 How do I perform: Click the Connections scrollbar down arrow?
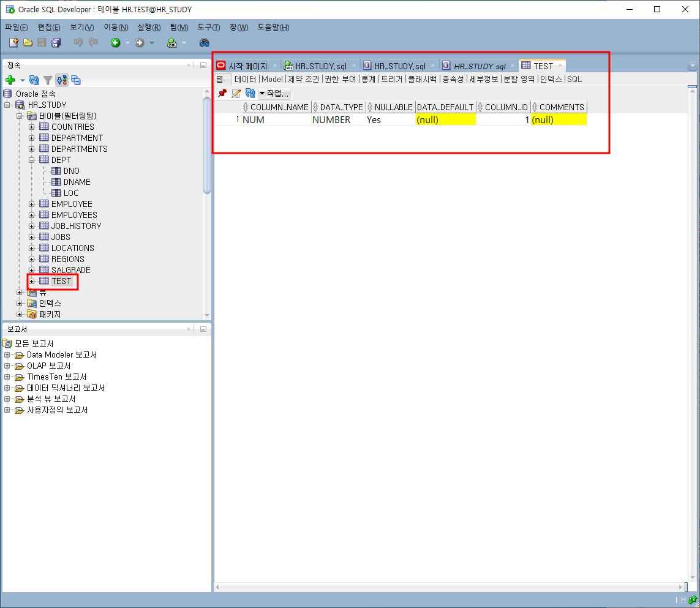pos(207,315)
